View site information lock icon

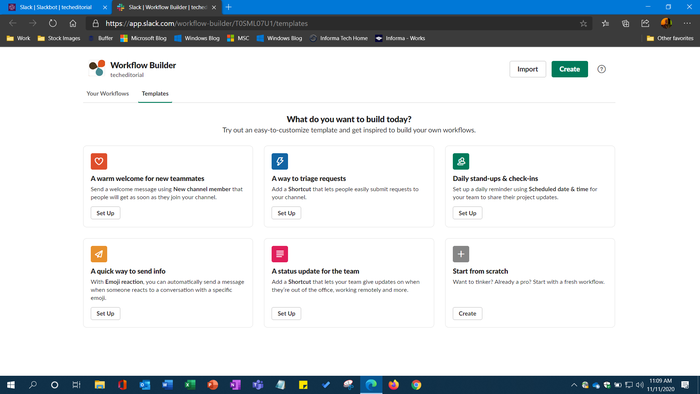tap(96, 23)
